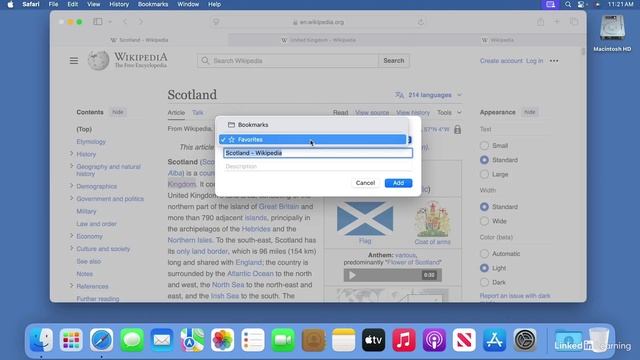
Task: Select Standard width radio
Action: [484, 207]
